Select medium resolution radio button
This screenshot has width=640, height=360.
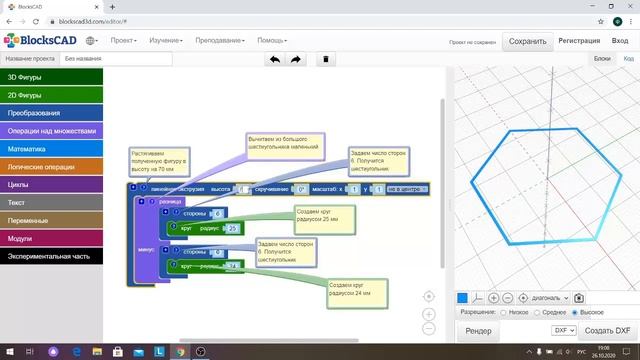tap(537, 313)
